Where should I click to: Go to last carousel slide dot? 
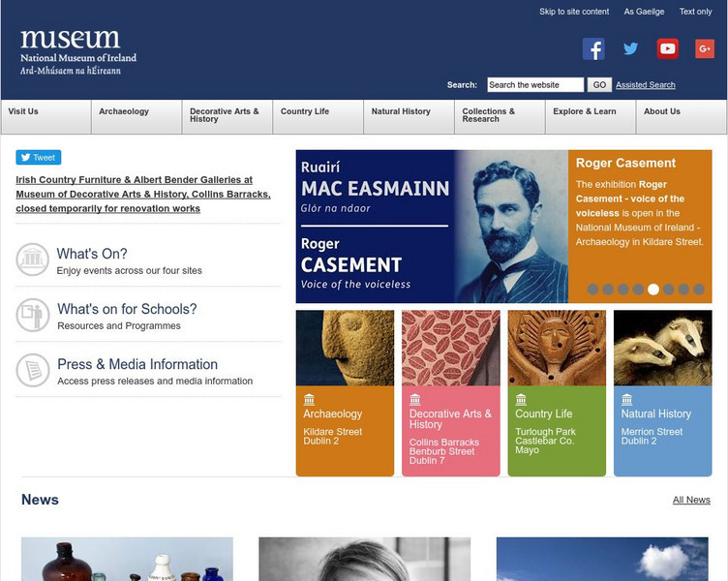[699, 290]
